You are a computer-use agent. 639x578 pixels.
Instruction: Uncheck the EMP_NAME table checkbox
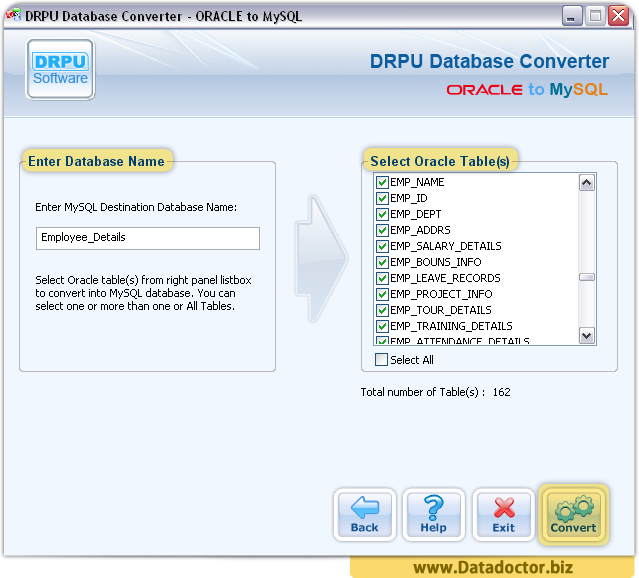(x=382, y=182)
